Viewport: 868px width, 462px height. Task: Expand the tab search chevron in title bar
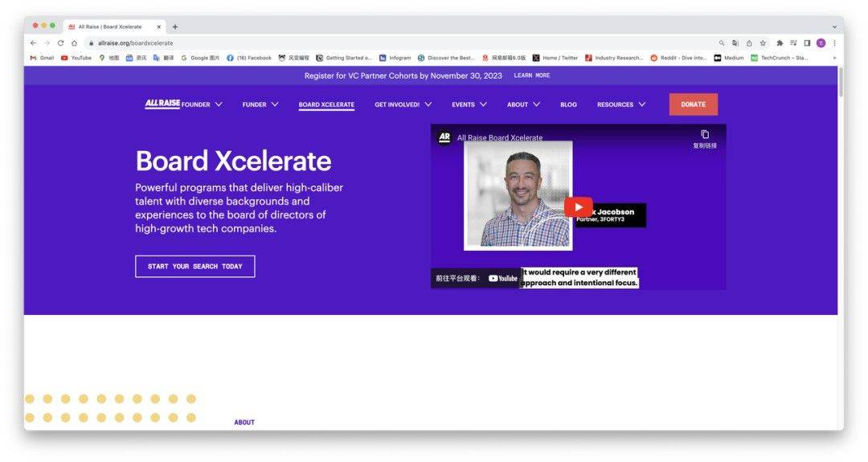(x=834, y=27)
